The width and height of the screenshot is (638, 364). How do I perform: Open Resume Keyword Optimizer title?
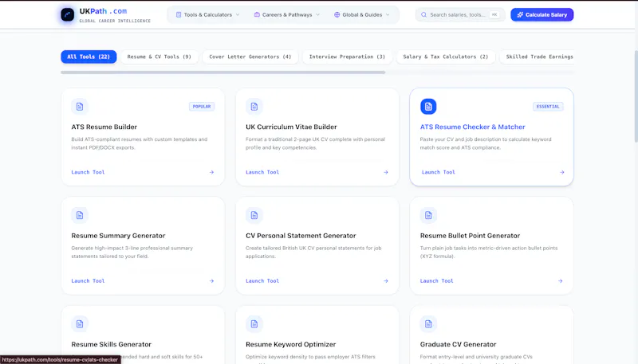[290, 344]
